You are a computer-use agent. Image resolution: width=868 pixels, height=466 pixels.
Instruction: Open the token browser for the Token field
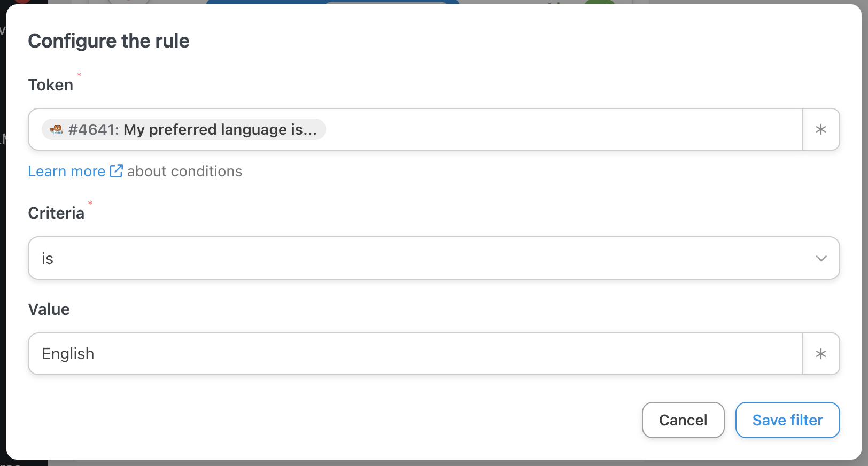tap(821, 129)
